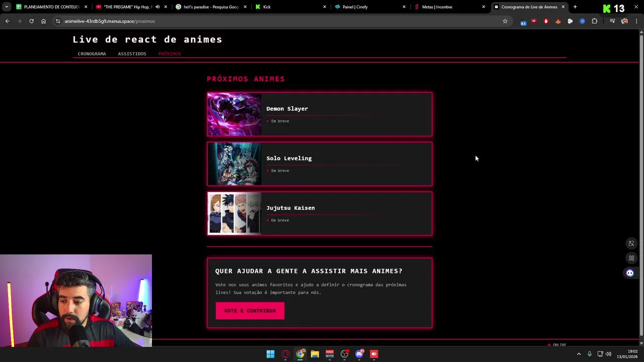This screenshot has width=644, height=362.
Task: Click the 'Live de react de animes' heading
Action: point(147,39)
